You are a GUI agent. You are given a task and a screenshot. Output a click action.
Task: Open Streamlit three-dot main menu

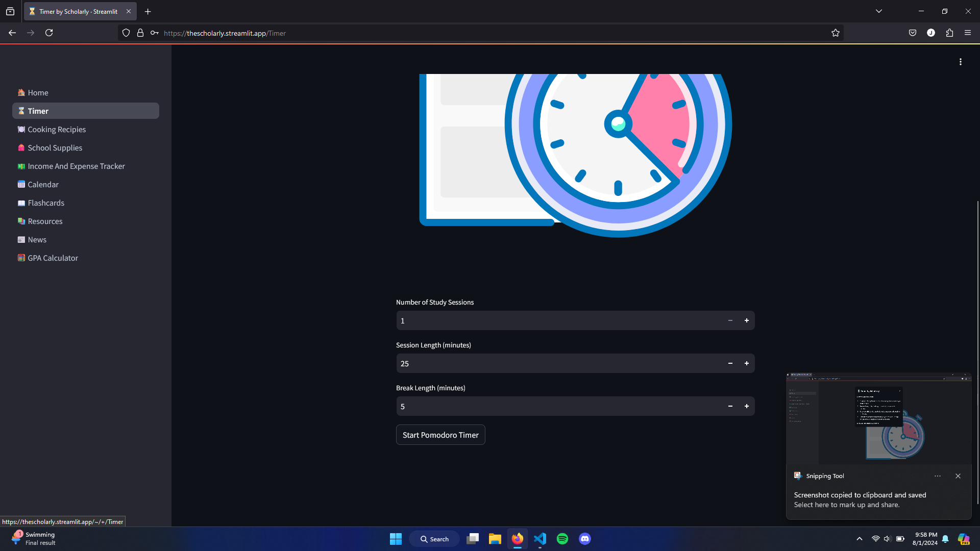960,62
